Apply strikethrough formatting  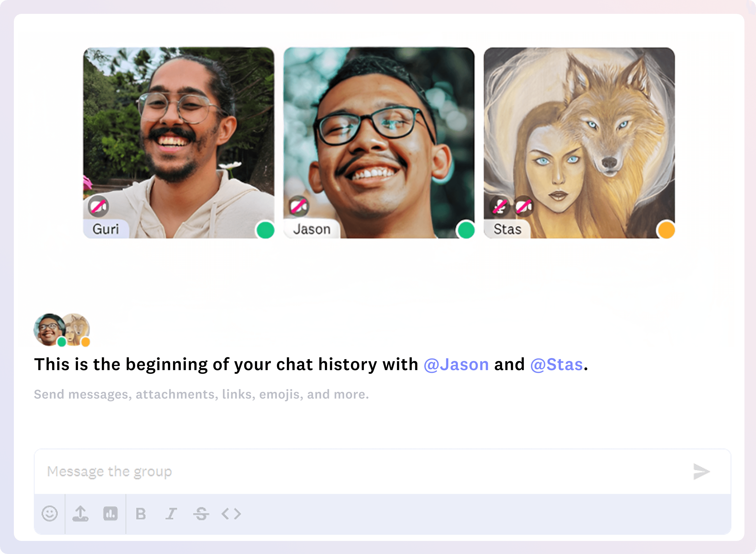tap(201, 513)
